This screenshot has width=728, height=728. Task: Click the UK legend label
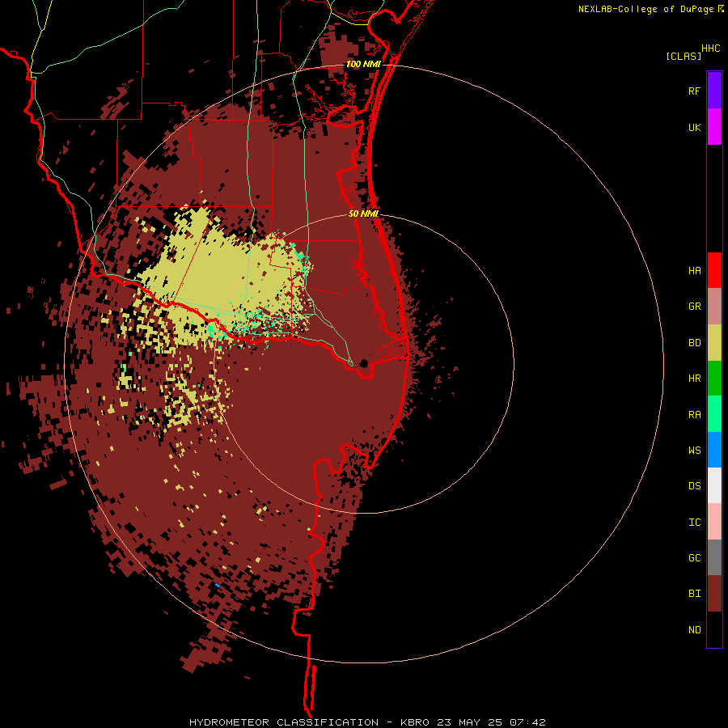tap(694, 127)
